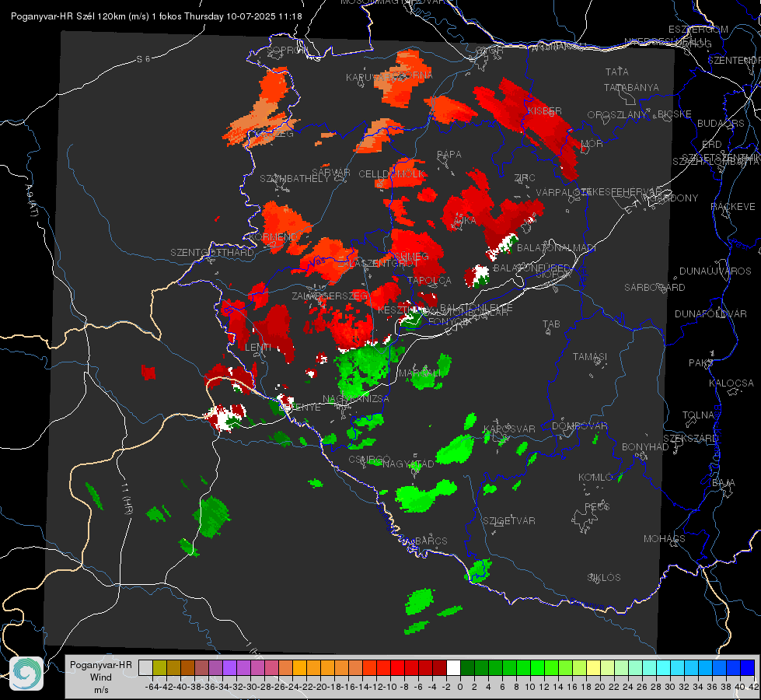Select the KISBER city label
Image resolution: width=761 pixels, height=700 pixels.
[x=545, y=110]
